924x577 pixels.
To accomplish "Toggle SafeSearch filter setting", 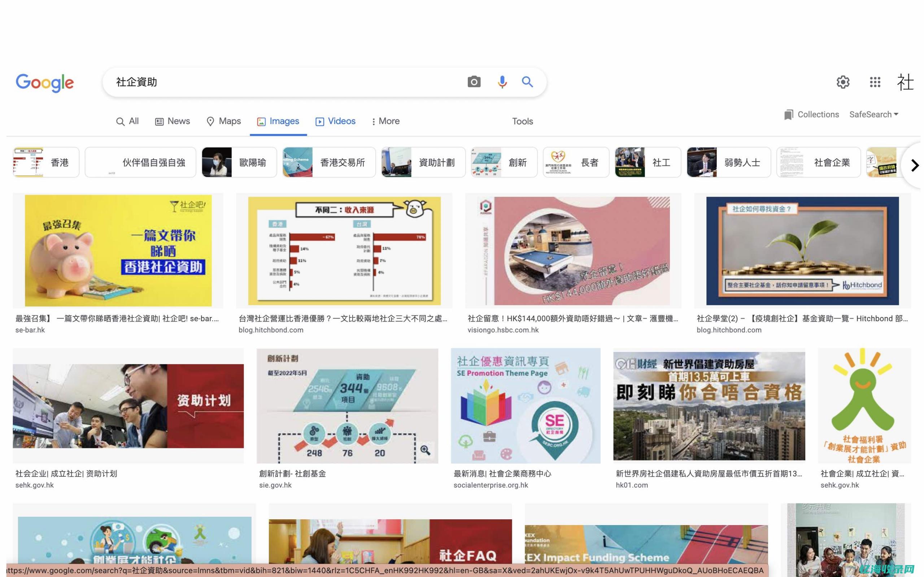I will 873,114.
